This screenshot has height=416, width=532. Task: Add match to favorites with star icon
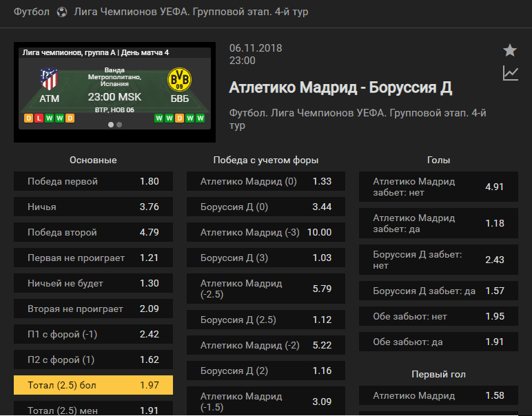[510, 50]
